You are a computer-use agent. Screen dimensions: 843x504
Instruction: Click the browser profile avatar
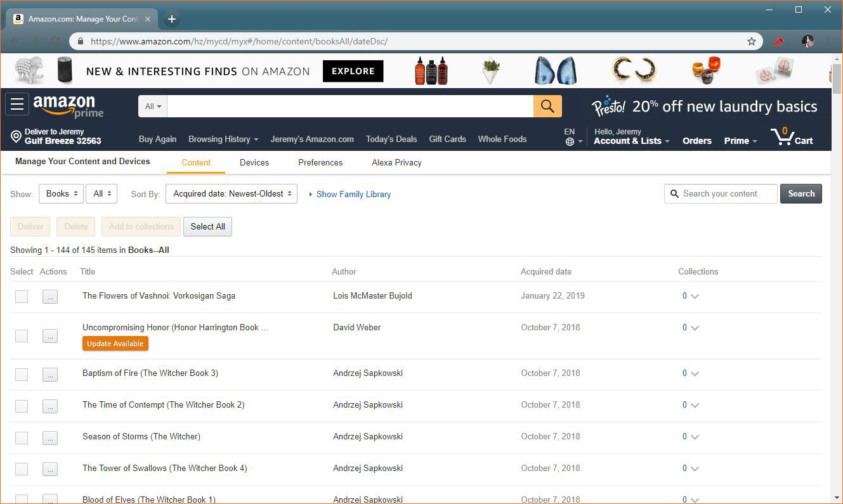tap(807, 41)
